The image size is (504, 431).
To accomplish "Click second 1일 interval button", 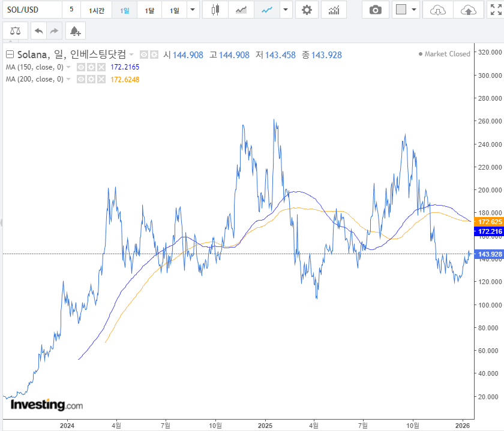I will tap(175, 10).
